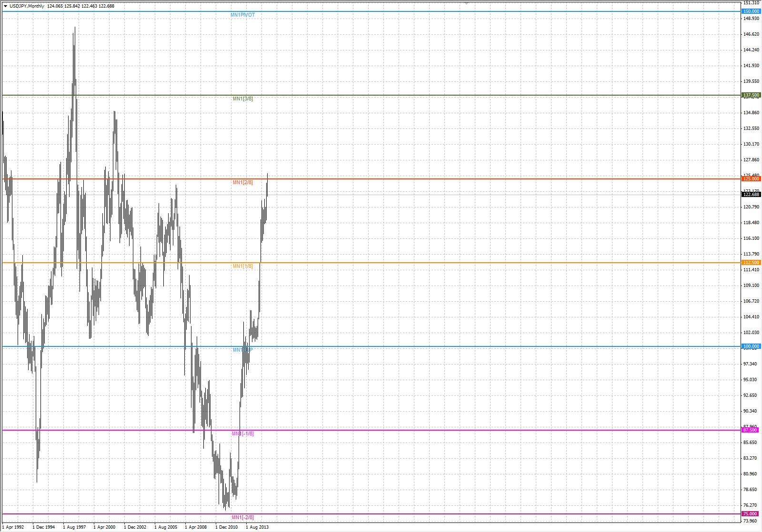Click the 100.000 blue price tag

[x=751, y=346]
